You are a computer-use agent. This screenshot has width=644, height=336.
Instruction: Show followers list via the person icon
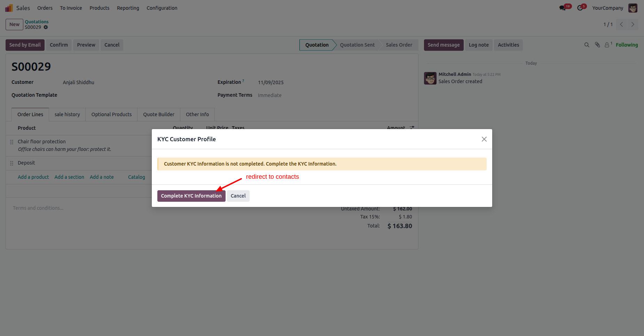pyautogui.click(x=607, y=45)
